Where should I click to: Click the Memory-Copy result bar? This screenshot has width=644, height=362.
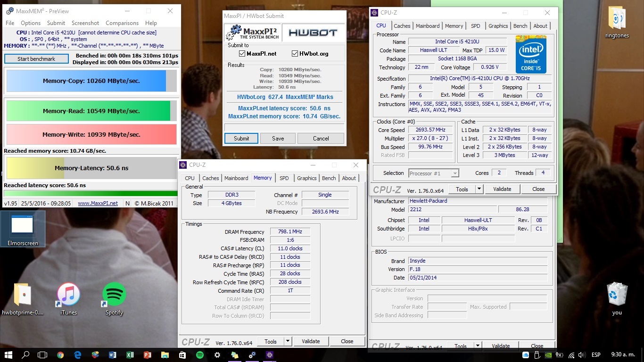click(x=91, y=81)
